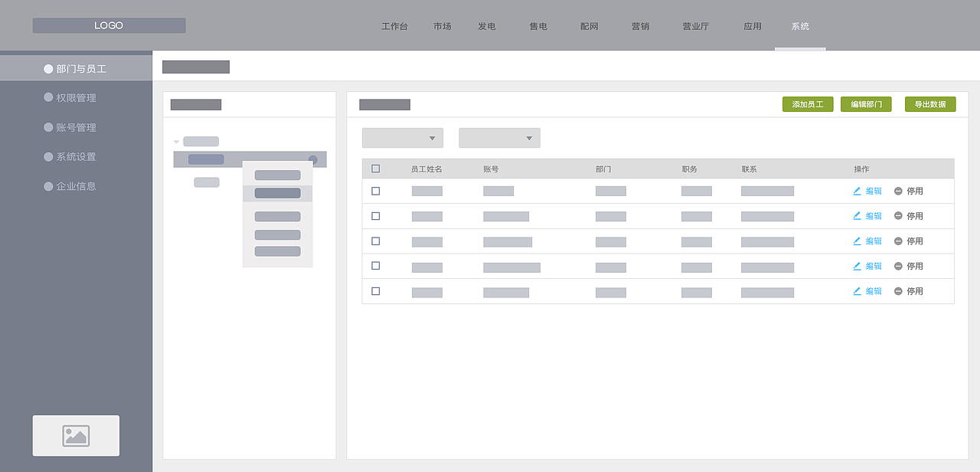Click the 员工姓名 column header

pos(426,169)
